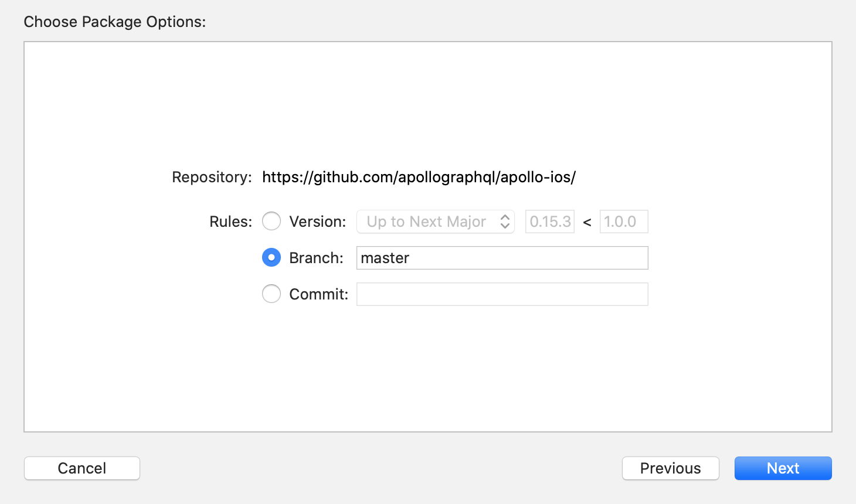This screenshot has width=856, height=504.
Task: Select the Commit rule radio button
Action: [x=271, y=294]
